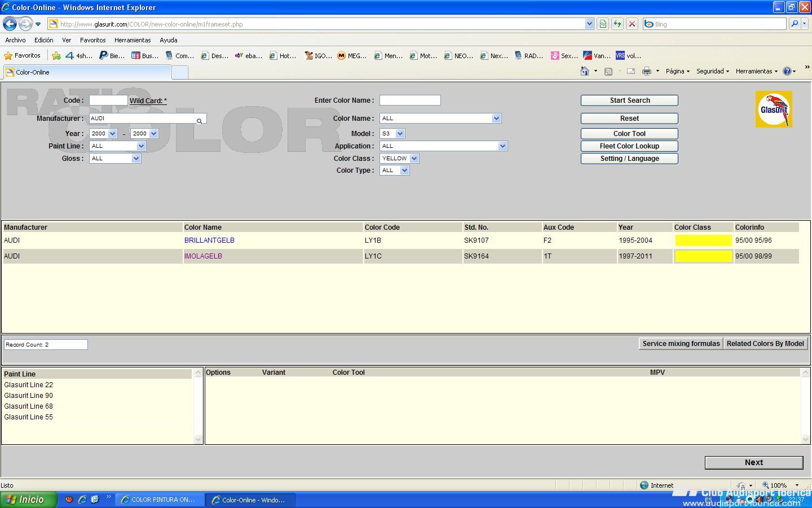Select Glasurit Line 90 paint line
Viewport: 812px width, 508px height.
(x=28, y=396)
